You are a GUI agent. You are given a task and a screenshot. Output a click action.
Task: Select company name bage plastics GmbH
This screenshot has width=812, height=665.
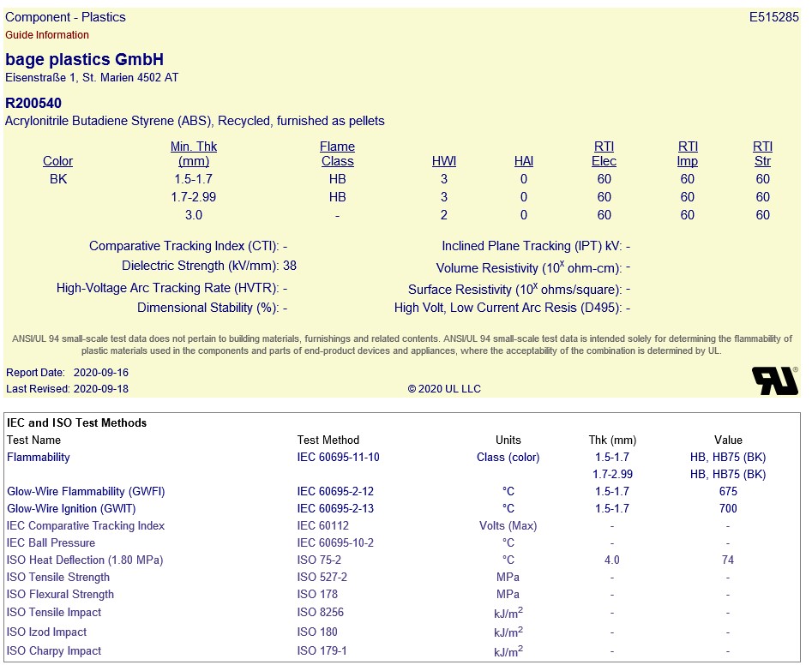84,59
